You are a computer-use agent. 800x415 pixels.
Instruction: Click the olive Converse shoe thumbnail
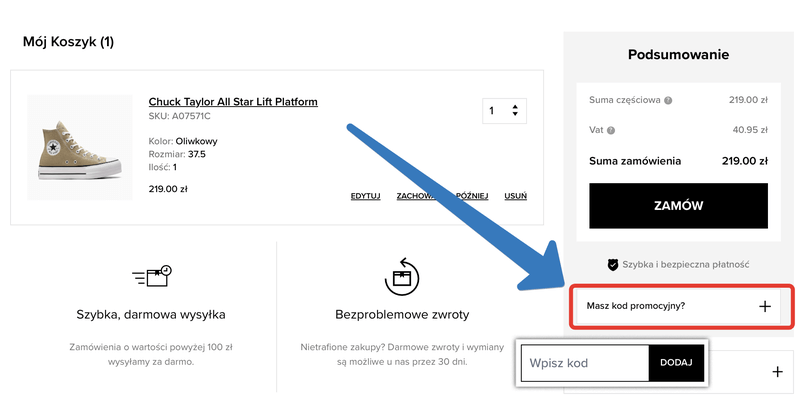point(79,147)
